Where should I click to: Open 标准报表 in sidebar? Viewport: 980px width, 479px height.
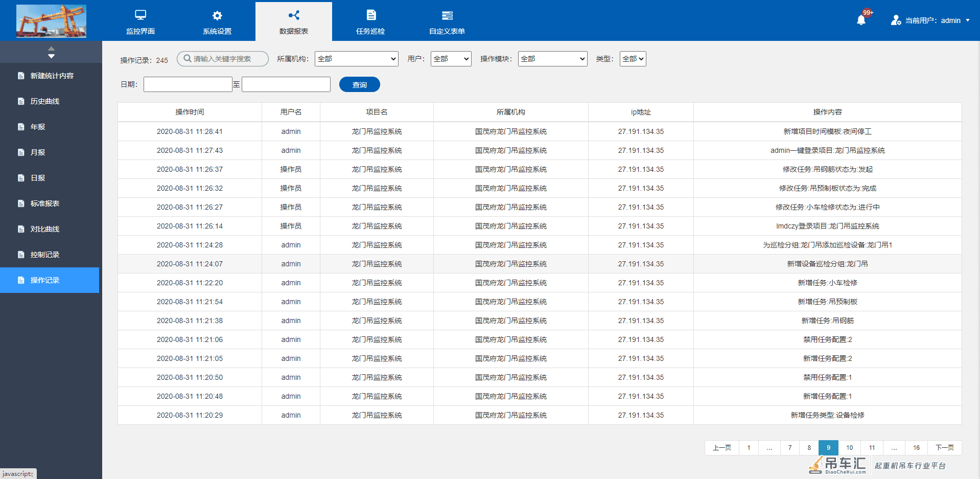click(50, 203)
